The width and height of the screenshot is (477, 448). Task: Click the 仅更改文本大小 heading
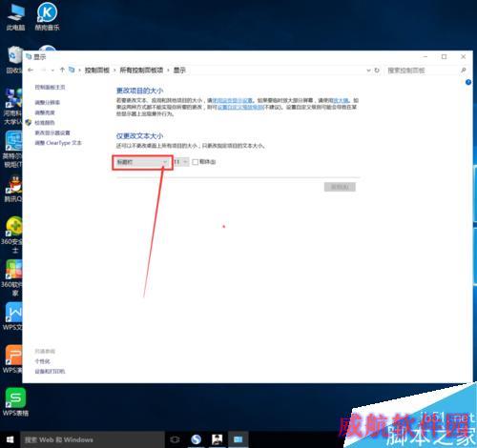[139, 136]
